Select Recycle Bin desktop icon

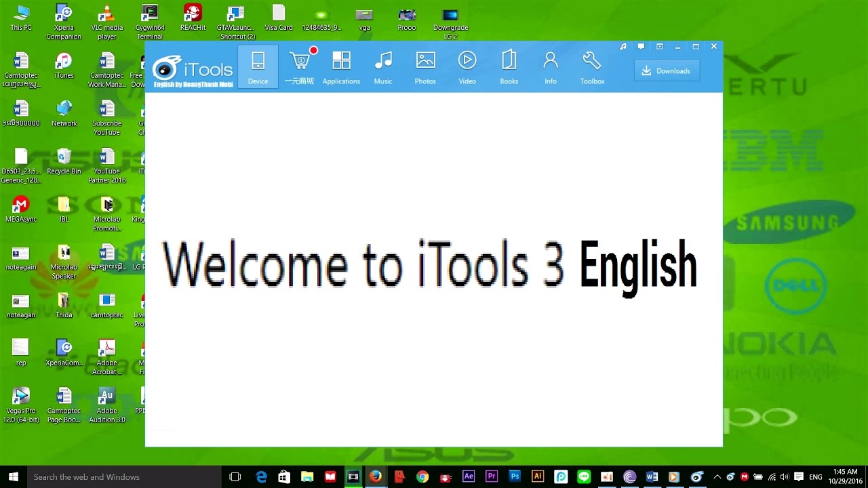click(x=64, y=162)
